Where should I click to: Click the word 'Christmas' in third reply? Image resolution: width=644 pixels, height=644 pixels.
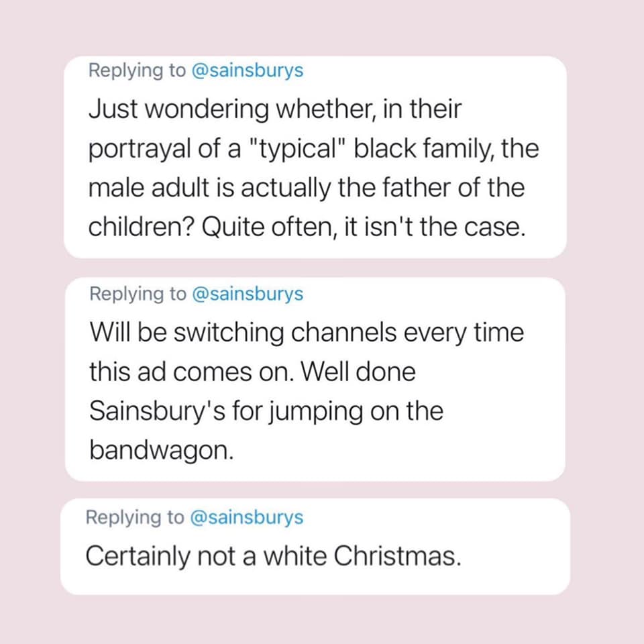[398, 556]
